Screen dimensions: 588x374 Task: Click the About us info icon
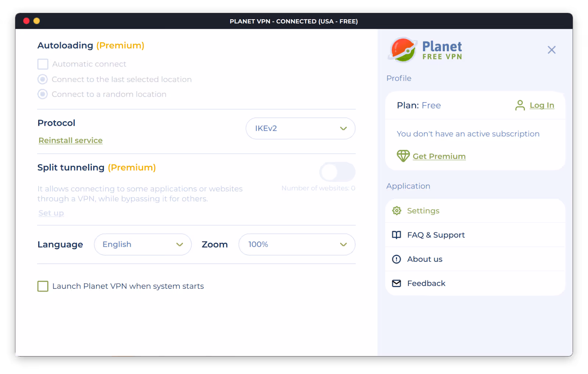(397, 259)
